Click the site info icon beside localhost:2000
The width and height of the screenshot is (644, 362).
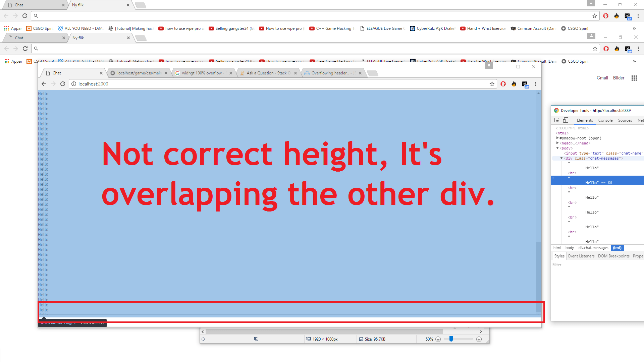click(x=74, y=84)
